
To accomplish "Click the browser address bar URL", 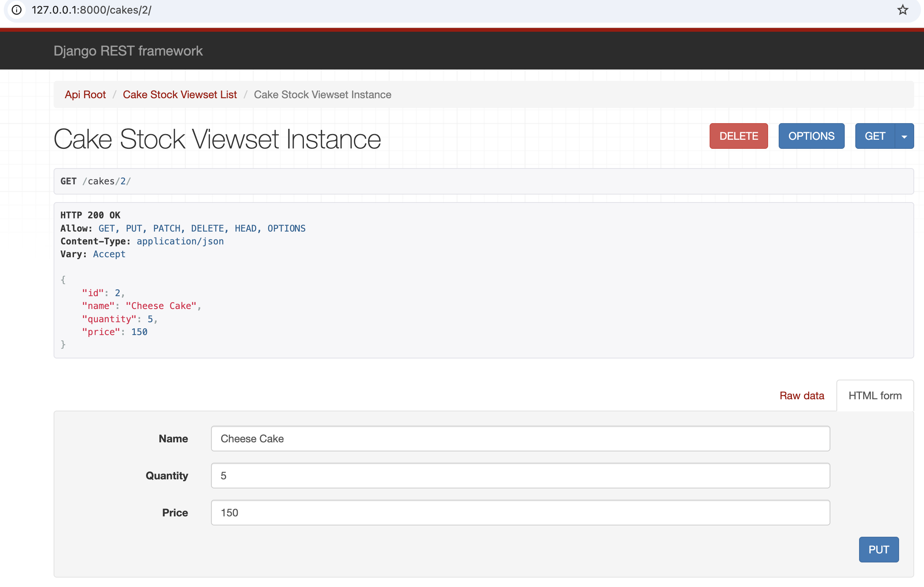I will (91, 9).
